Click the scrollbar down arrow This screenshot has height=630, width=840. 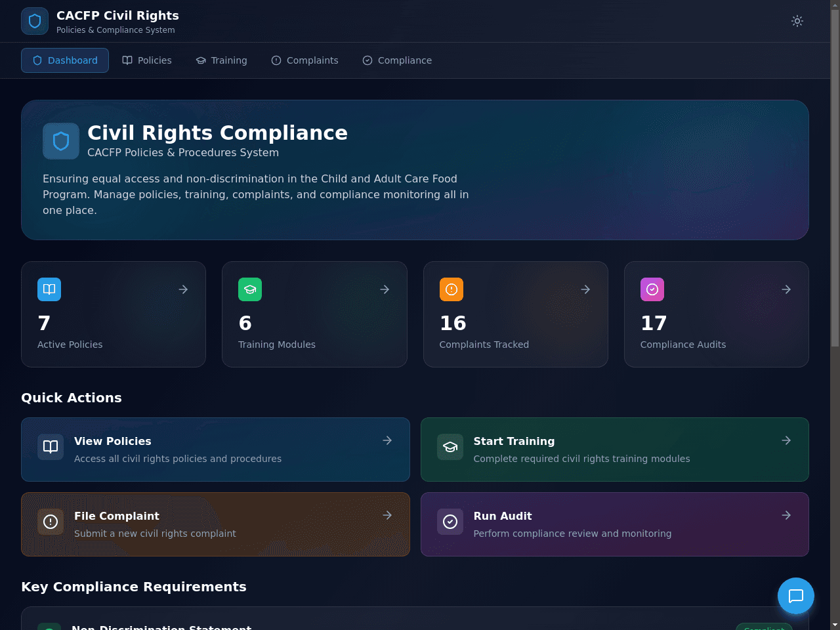[x=835, y=625]
